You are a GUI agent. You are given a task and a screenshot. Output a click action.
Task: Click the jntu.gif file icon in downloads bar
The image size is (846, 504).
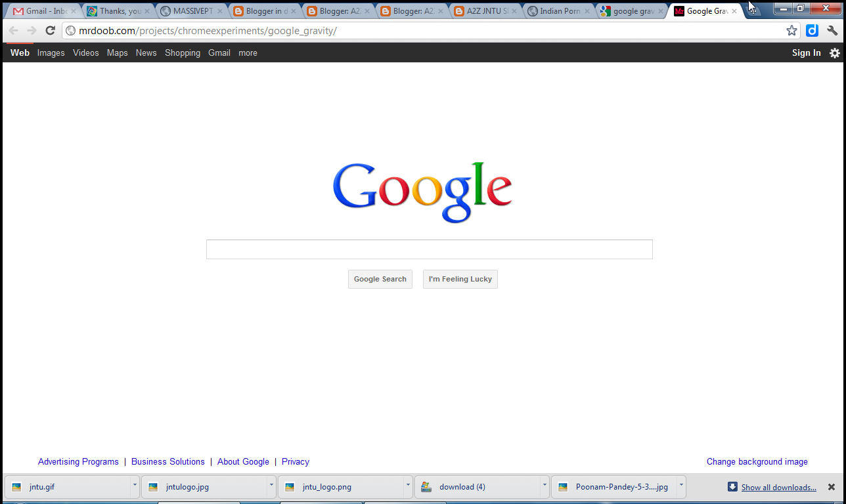[16, 487]
